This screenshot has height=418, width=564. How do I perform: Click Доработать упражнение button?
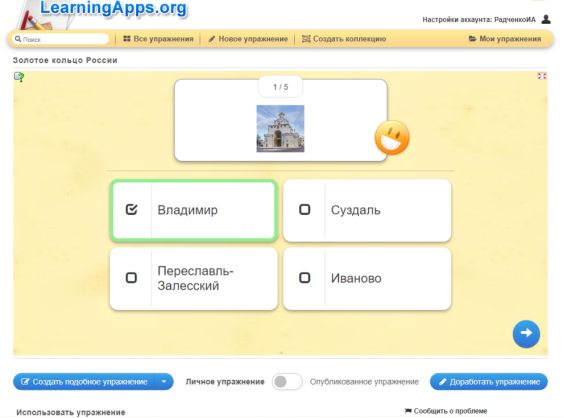489,382
